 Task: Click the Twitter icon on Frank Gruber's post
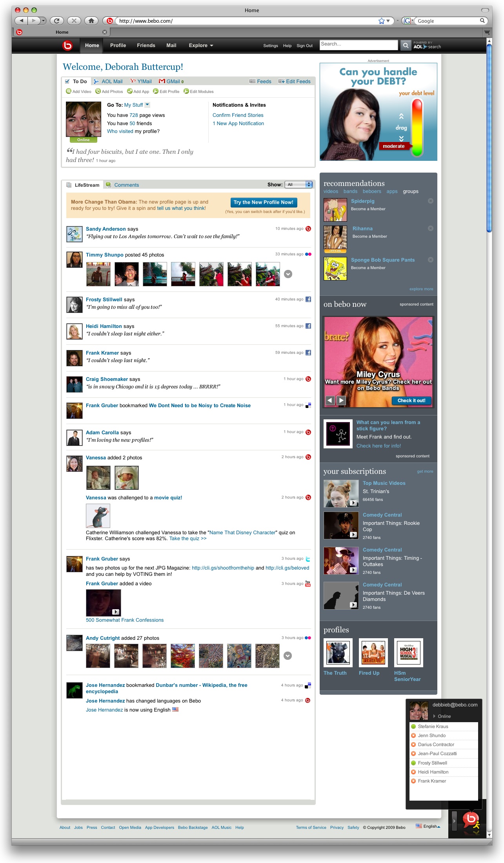(308, 559)
